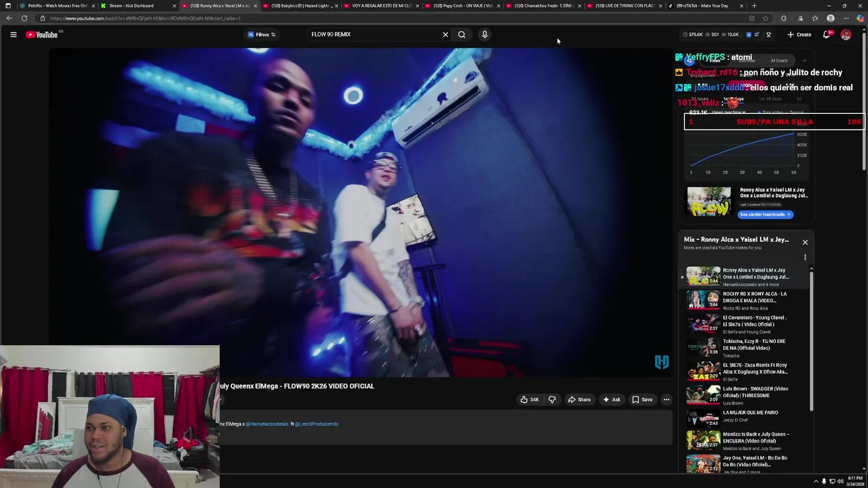Open the YouTube guide hamburger menu
Viewport: 868px width, 488px height.
(13, 35)
